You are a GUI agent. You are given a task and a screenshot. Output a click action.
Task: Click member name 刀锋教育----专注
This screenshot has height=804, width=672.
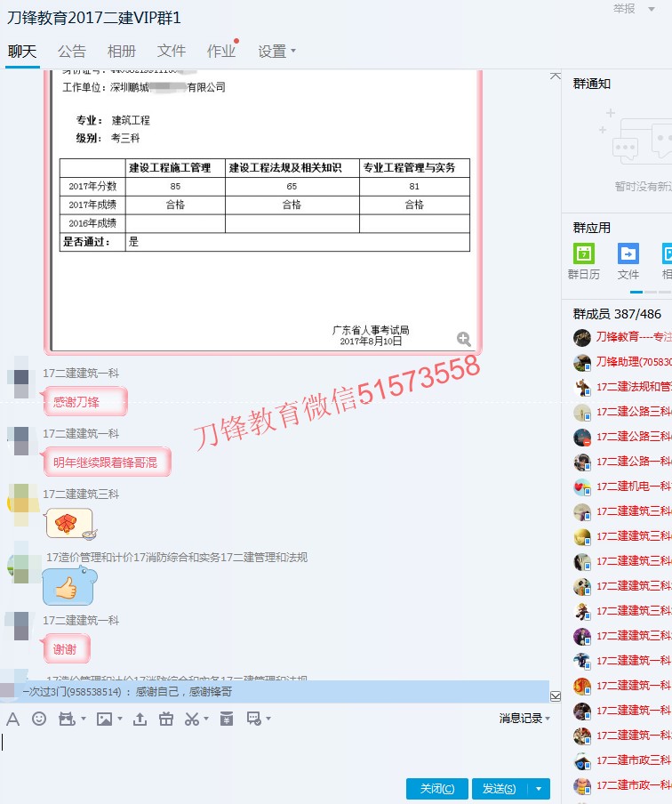[634, 337]
